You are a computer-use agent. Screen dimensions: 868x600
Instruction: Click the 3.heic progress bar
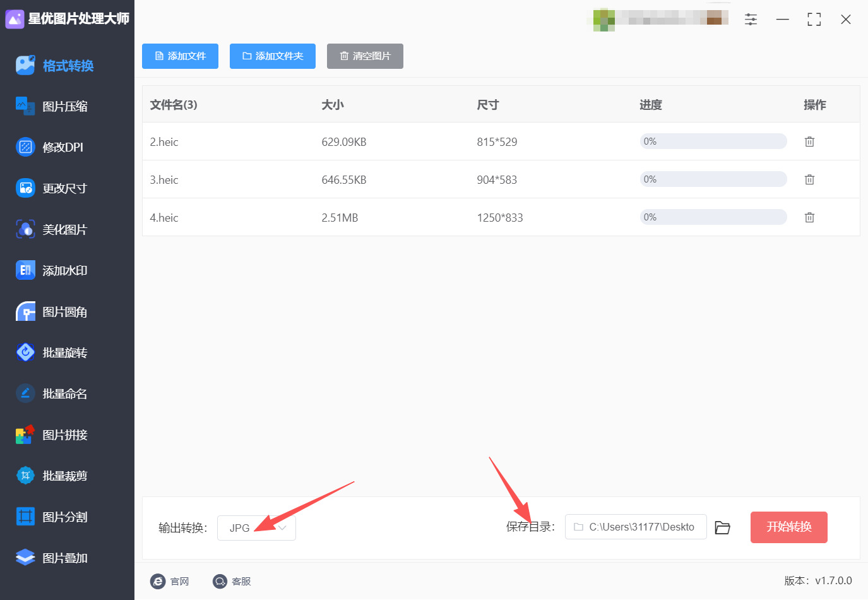point(713,179)
